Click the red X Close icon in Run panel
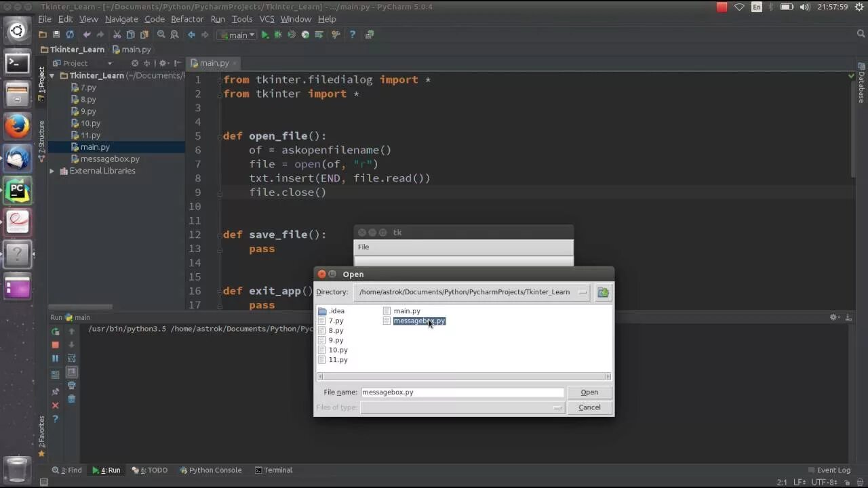This screenshot has width=868, height=488. pos(56,405)
